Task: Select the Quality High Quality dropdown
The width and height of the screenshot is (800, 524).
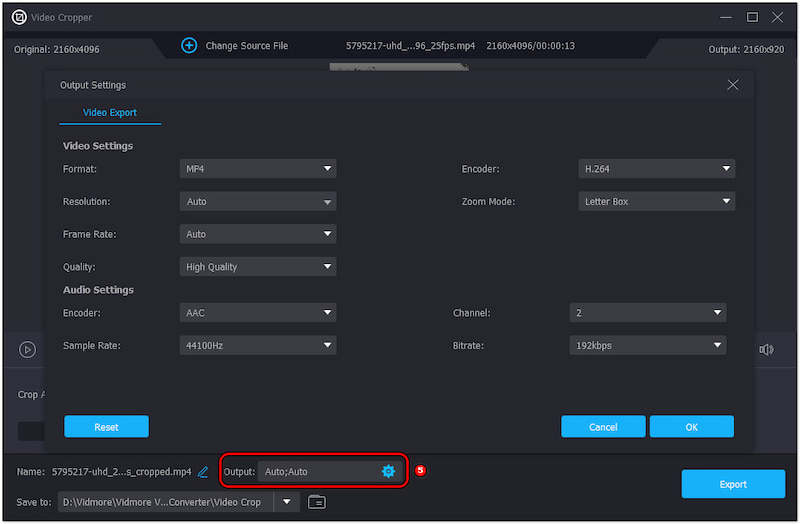Action: coord(258,267)
